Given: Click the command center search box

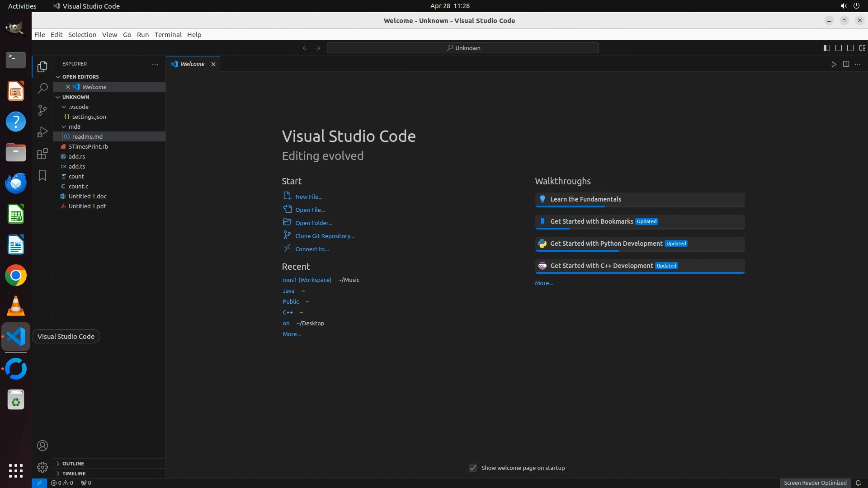Looking at the screenshot, I should (x=463, y=48).
